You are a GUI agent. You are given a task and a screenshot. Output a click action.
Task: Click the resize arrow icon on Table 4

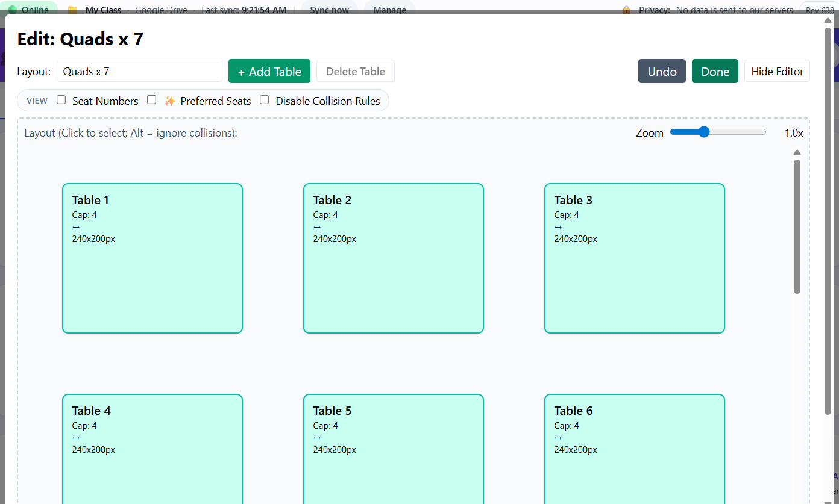[x=75, y=438]
